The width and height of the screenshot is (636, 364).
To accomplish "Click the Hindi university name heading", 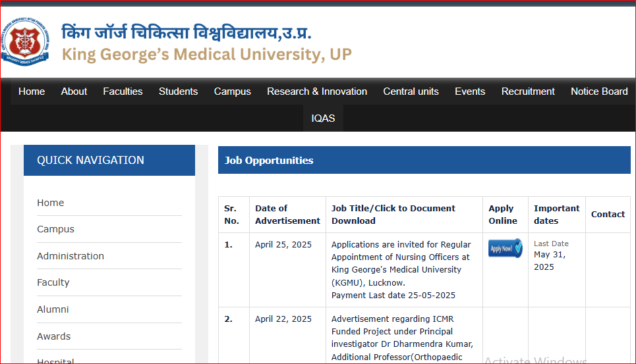I will [187, 32].
